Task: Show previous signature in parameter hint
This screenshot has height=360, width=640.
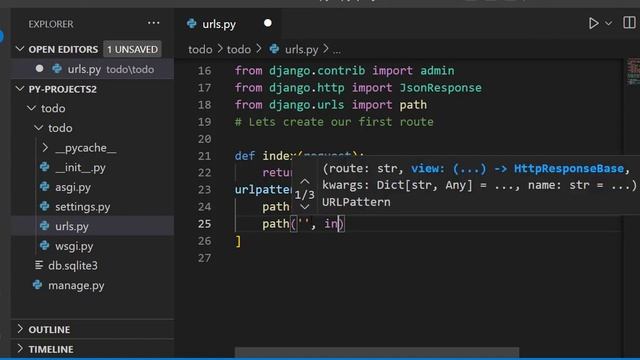Action: tap(304, 181)
